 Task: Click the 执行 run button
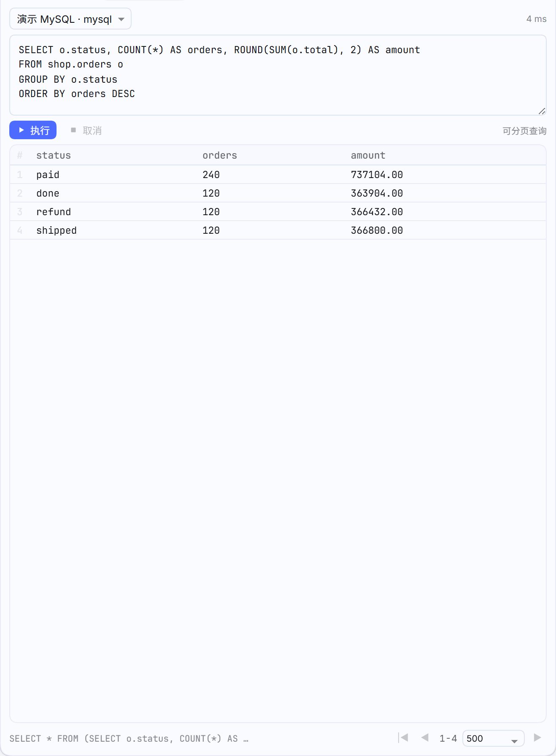(33, 130)
